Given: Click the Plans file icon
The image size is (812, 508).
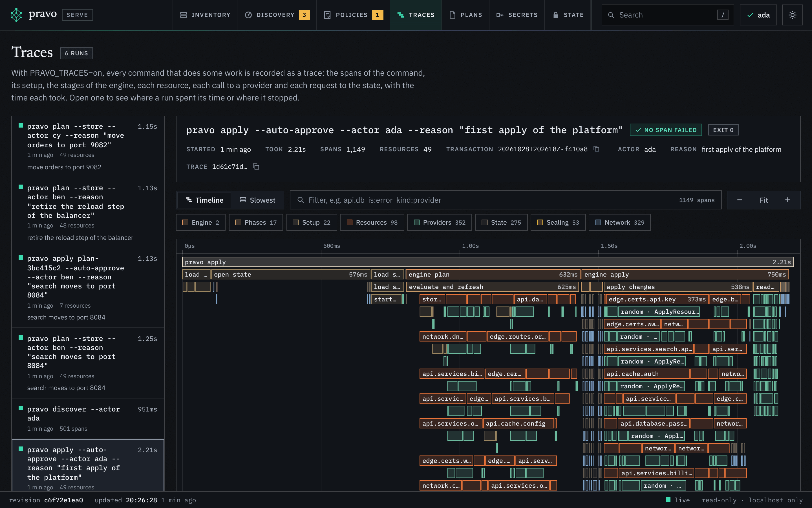Looking at the screenshot, I should click(452, 15).
